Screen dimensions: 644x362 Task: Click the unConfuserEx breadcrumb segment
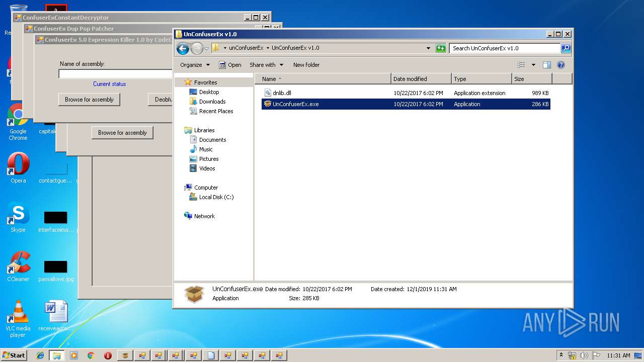(x=246, y=48)
